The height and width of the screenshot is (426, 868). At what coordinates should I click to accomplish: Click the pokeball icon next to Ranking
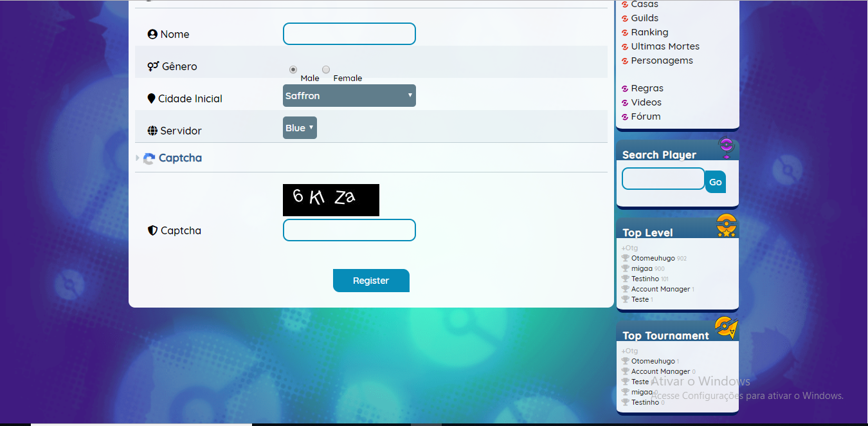tap(624, 33)
